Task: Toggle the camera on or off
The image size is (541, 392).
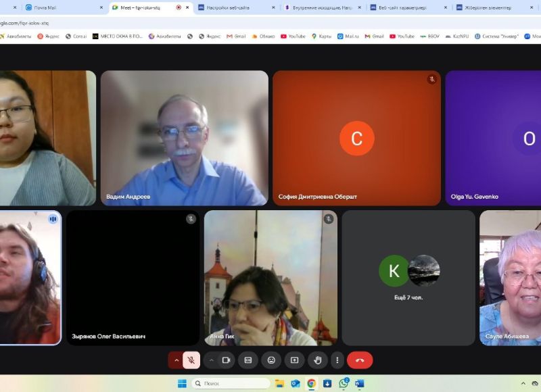Action: click(226, 360)
